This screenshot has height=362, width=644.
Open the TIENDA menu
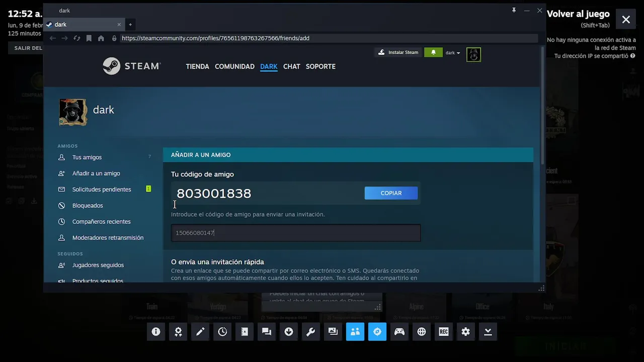[x=197, y=66]
